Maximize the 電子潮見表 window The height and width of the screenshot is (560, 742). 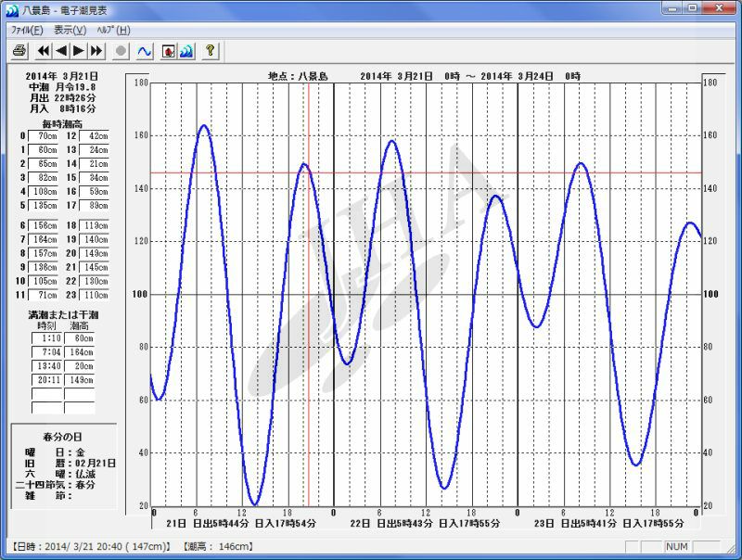point(692,8)
